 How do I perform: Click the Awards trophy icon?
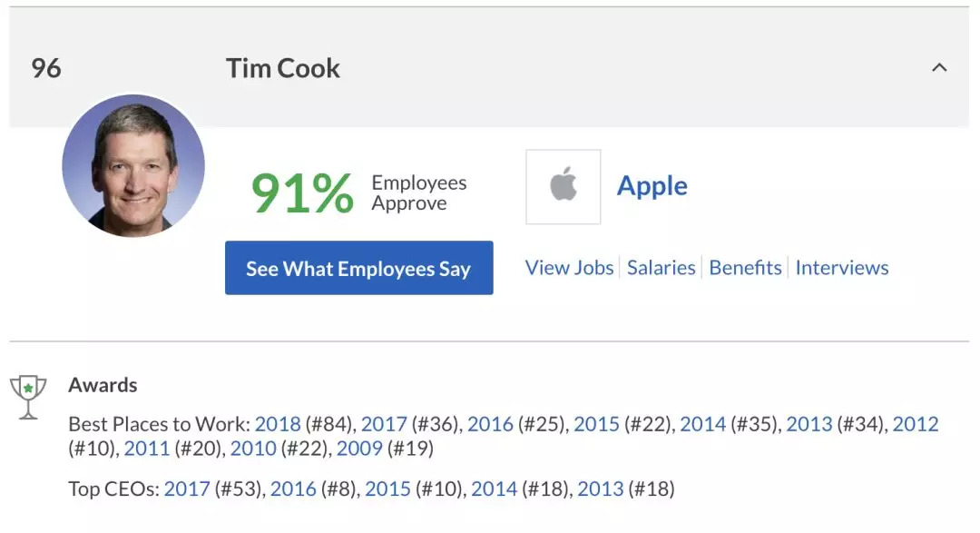point(28,397)
